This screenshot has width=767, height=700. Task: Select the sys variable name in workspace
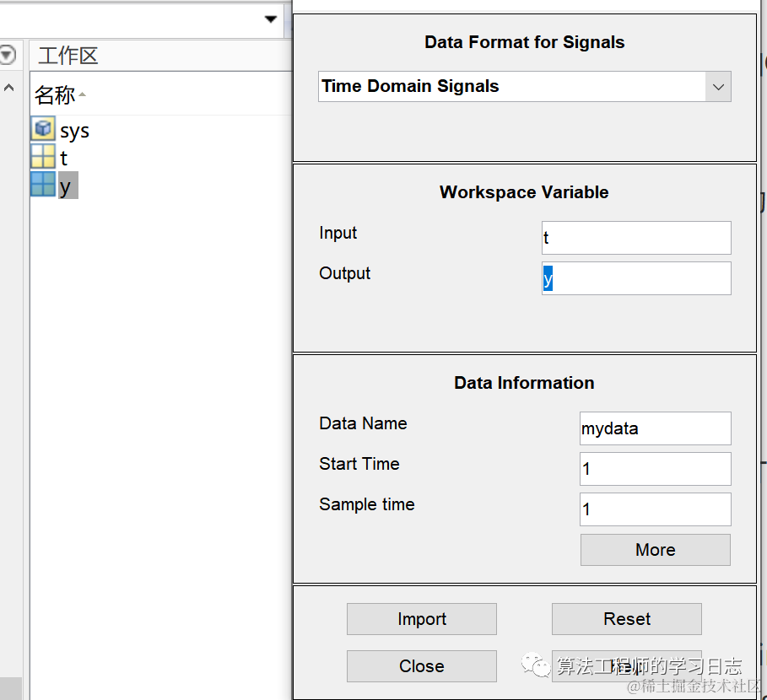[x=74, y=131]
